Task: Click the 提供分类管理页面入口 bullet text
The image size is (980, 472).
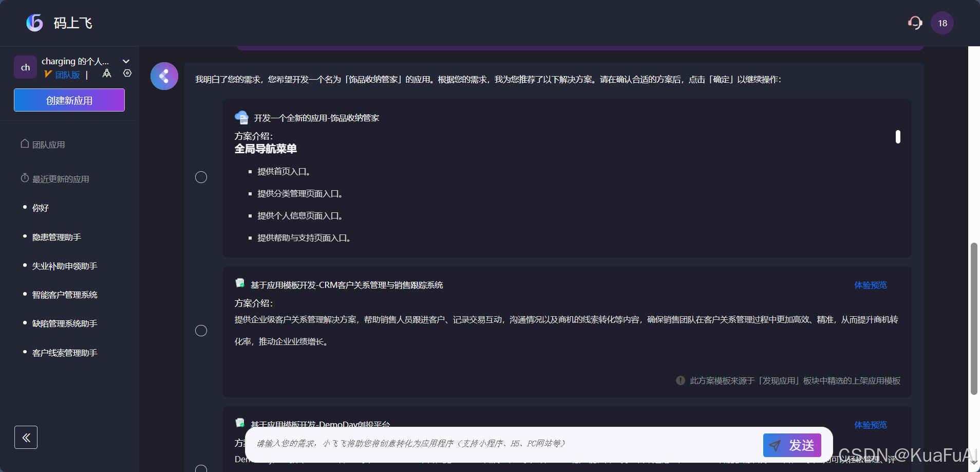Action: click(300, 194)
